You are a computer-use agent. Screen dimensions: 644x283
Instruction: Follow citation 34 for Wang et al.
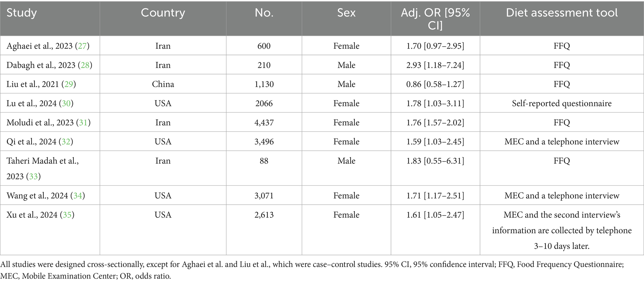(x=78, y=196)
